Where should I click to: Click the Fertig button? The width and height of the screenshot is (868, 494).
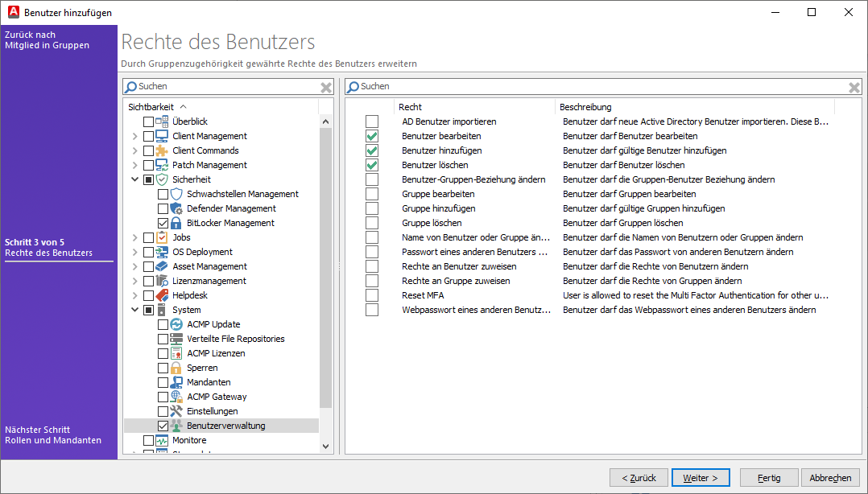(x=768, y=477)
